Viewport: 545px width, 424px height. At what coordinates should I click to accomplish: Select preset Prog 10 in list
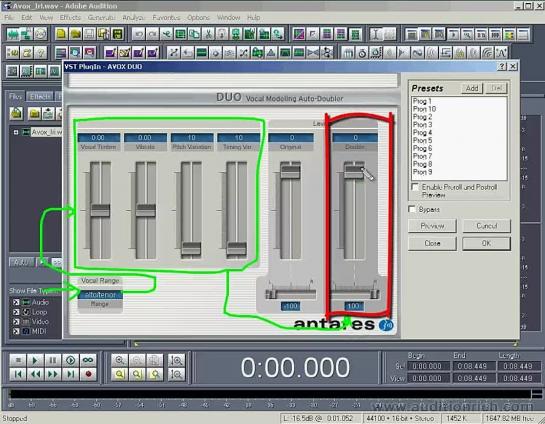(x=424, y=109)
